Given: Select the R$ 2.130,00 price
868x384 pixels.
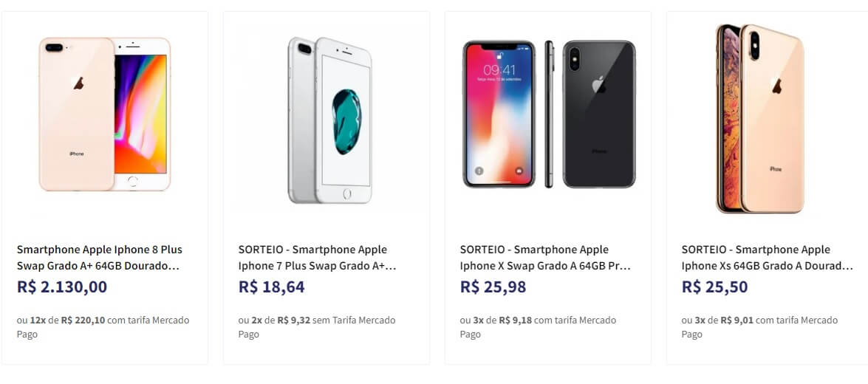Looking at the screenshot, I should [x=62, y=287].
